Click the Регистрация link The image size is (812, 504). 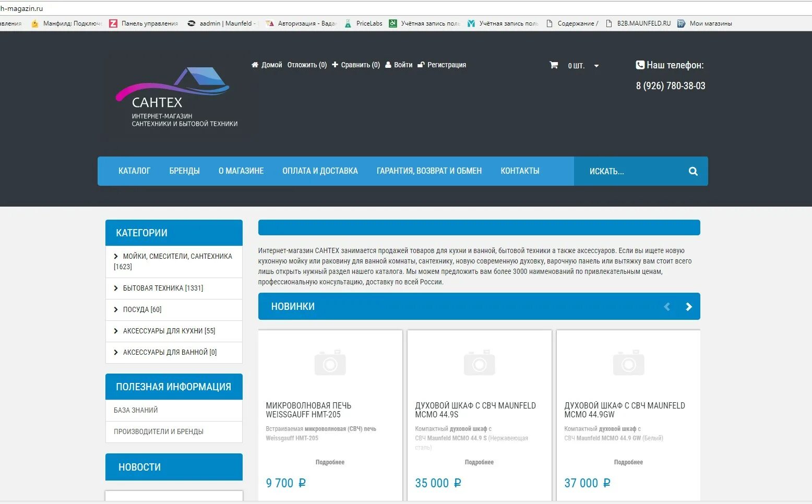tap(447, 65)
